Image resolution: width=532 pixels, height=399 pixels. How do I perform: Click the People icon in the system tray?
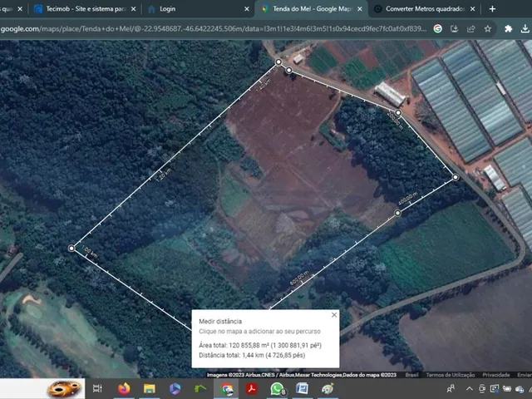tap(451, 388)
